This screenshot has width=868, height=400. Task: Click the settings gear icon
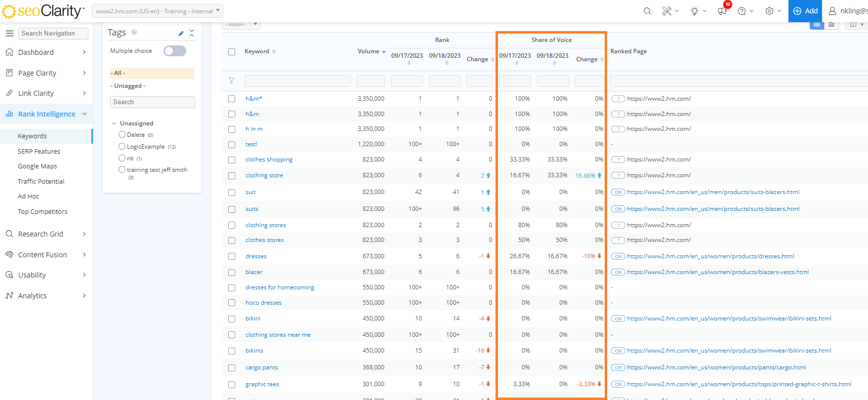pyautogui.click(x=769, y=11)
